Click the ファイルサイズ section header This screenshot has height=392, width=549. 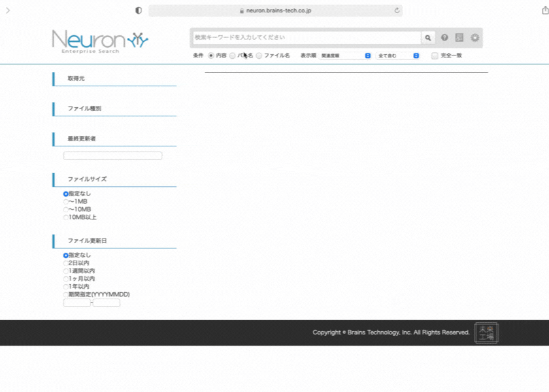click(x=114, y=180)
